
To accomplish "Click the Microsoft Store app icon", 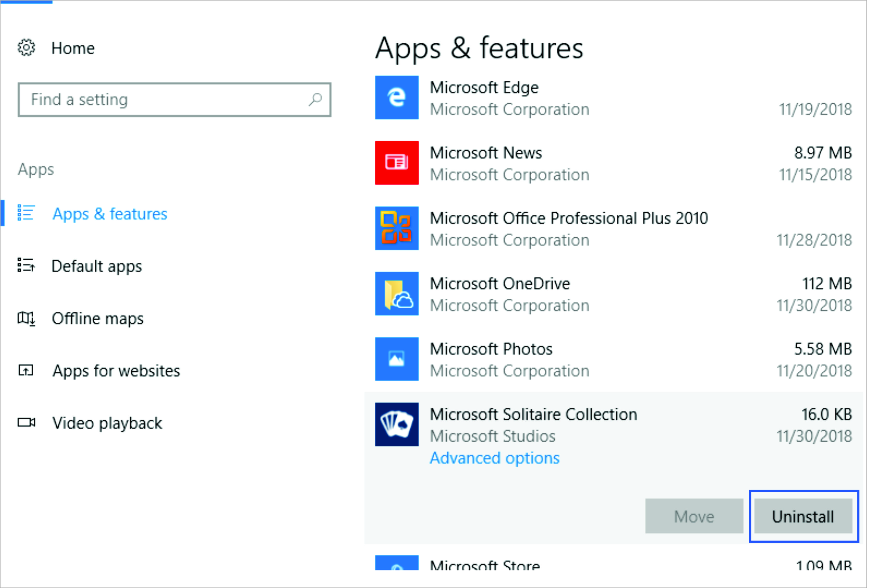I will pos(397,563).
